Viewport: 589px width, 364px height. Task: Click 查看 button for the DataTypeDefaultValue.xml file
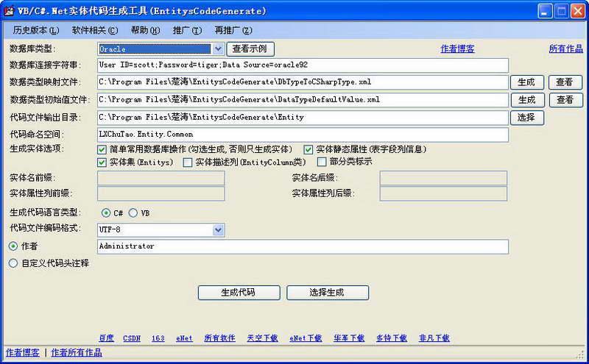coord(565,99)
